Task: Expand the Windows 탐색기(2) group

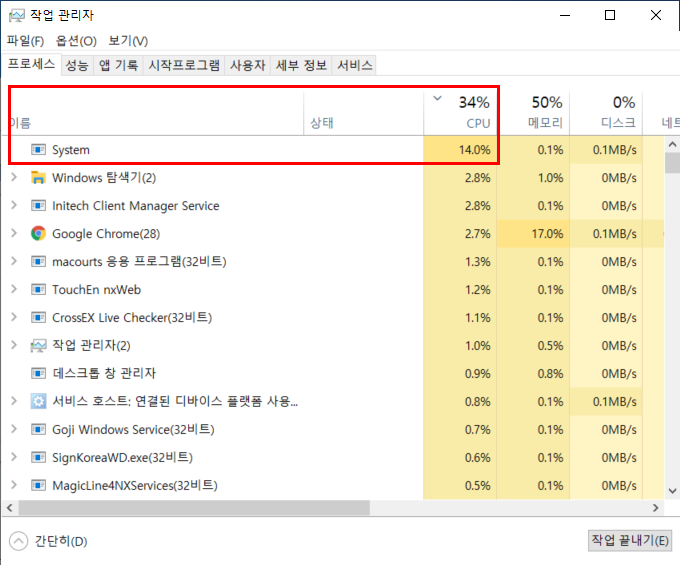Action: (x=14, y=177)
